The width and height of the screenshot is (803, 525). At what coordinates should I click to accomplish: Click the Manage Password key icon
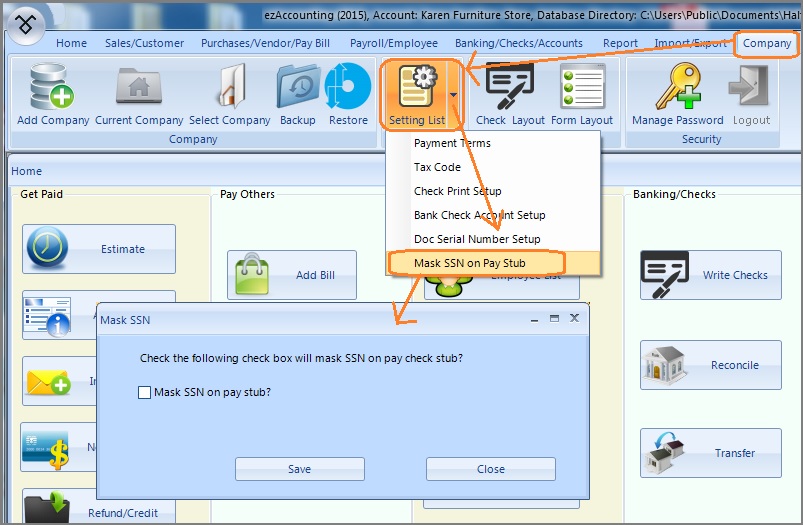677,87
